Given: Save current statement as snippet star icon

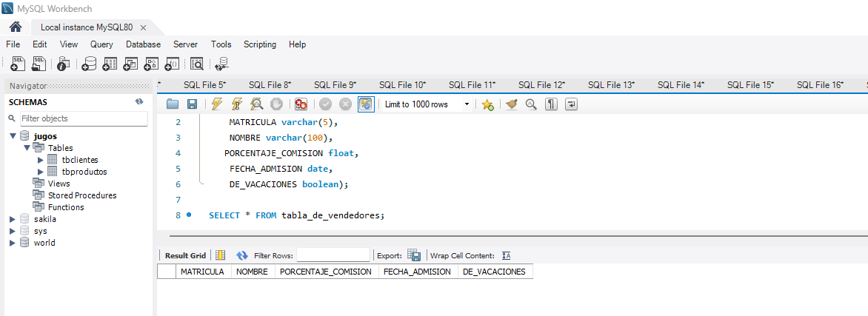Looking at the screenshot, I should pyautogui.click(x=487, y=104).
